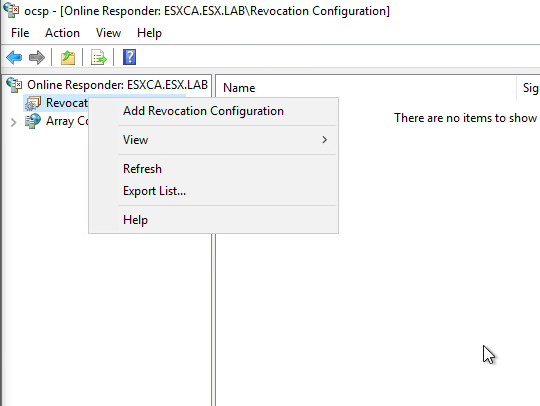This screenshot has width=540, height=406.
Task: Click the blue Back arrow toolbar icon
Action: pyautogui.click(x=14, y=57)
